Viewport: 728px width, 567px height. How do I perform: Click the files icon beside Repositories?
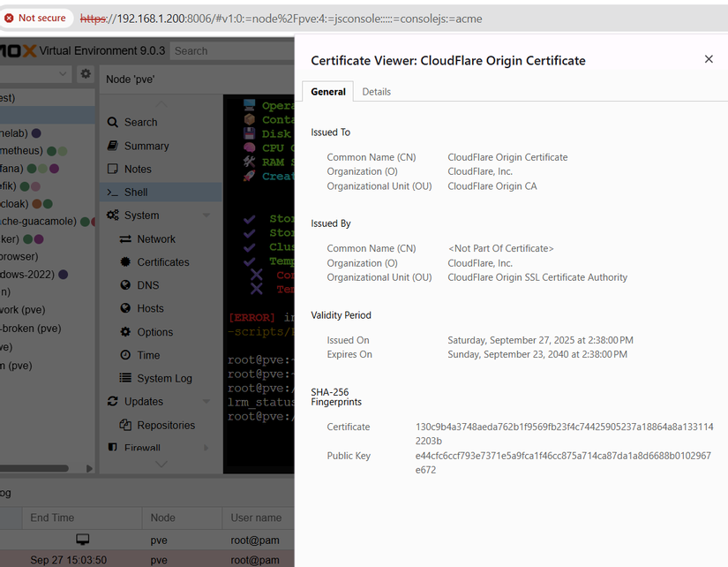[125, 425]
